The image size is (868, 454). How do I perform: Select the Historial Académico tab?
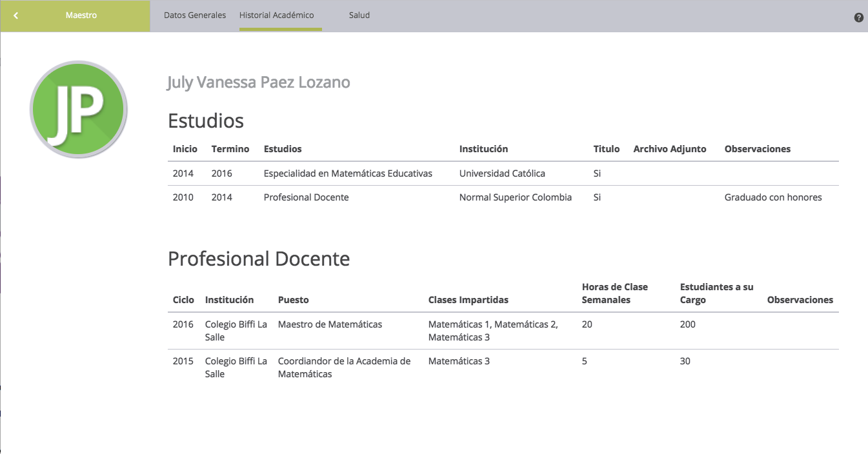[276, 15]
